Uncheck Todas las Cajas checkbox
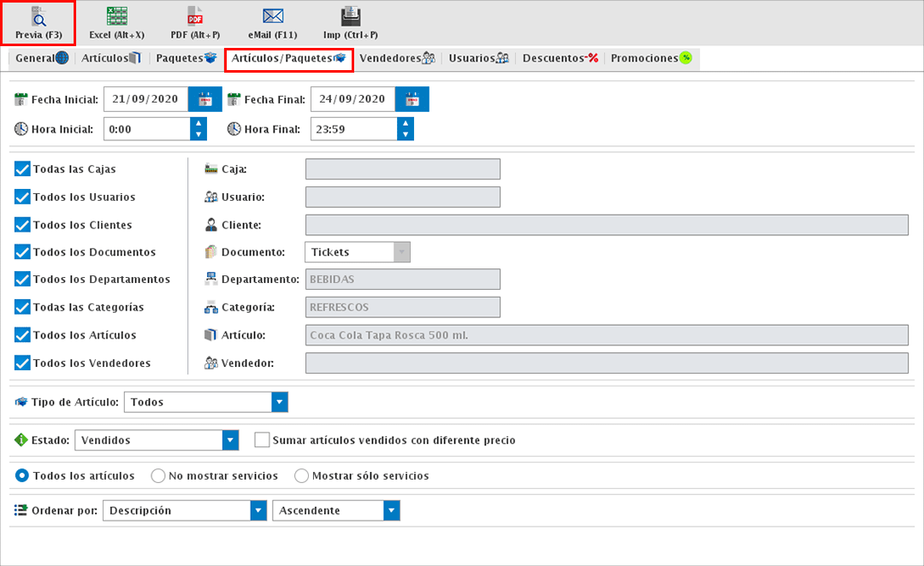This screenshot has width=924, height=566. (x=23, y=169)
